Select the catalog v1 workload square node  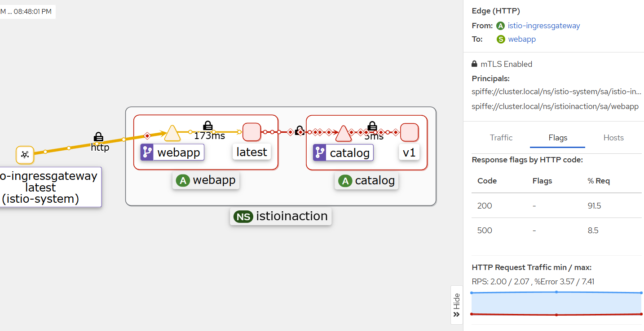point(409,132)
